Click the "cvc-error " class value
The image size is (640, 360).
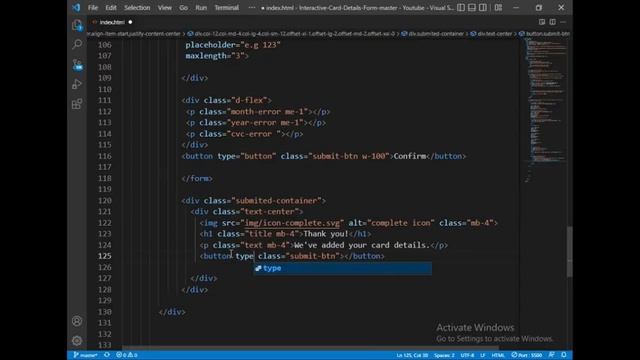(x=256, y=134)
